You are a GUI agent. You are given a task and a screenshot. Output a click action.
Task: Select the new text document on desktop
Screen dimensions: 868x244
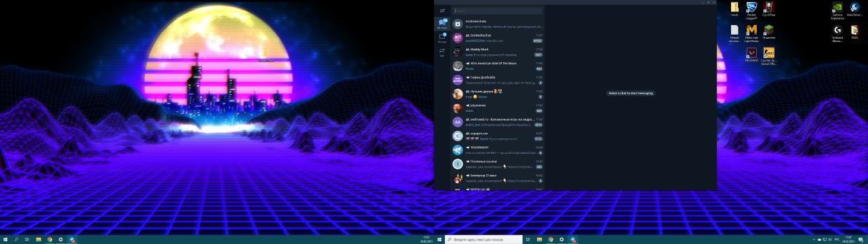click(x=734, y=33)
